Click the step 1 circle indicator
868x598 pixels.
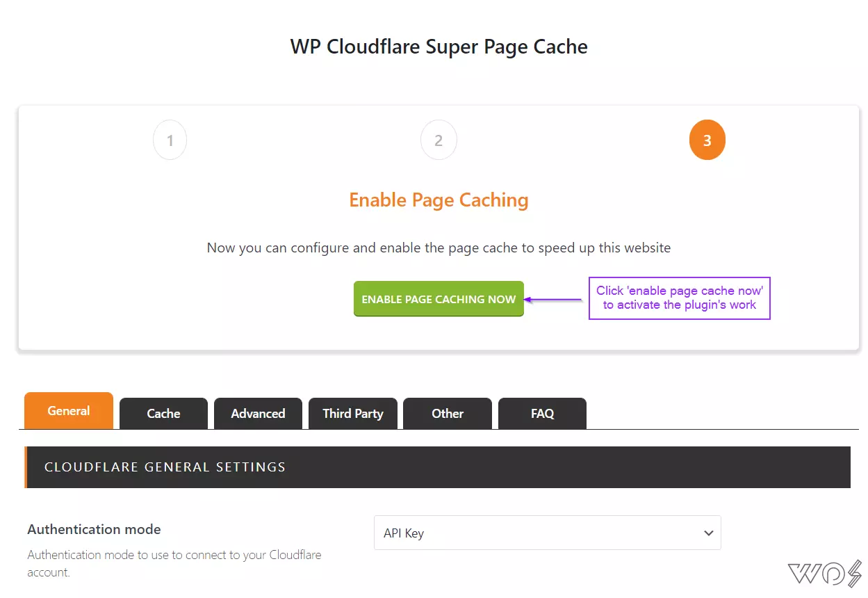pos(170,140)
